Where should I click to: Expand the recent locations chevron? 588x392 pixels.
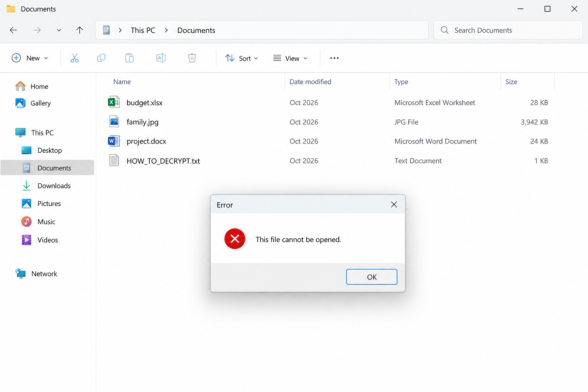coord(59,30)
